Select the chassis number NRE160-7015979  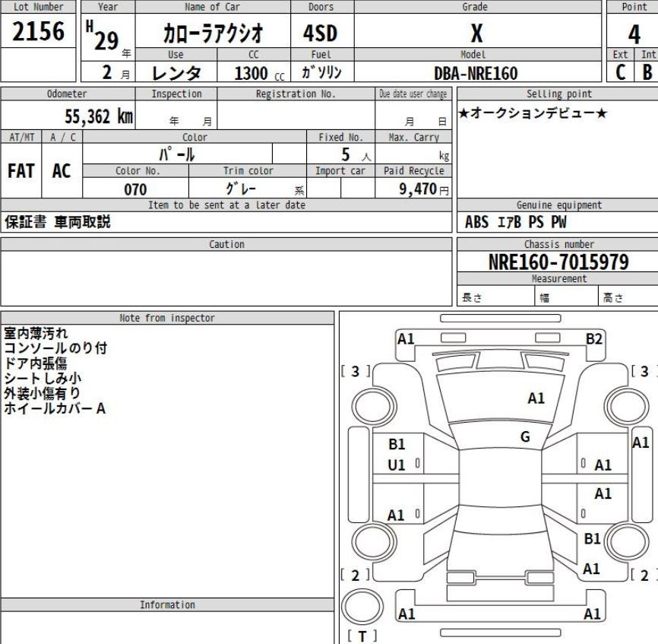point(558,262)
